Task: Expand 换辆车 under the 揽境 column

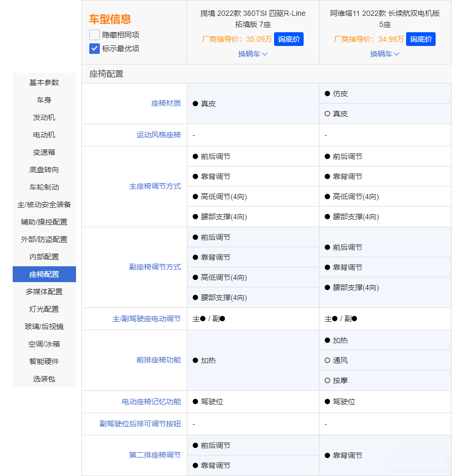Action: pyautogui.click(x=252, y=53)
